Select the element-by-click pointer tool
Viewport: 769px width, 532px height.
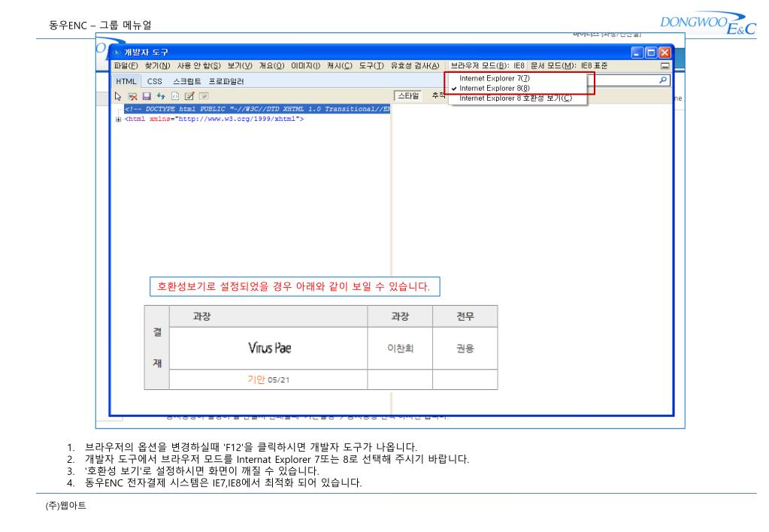[118, 96]
